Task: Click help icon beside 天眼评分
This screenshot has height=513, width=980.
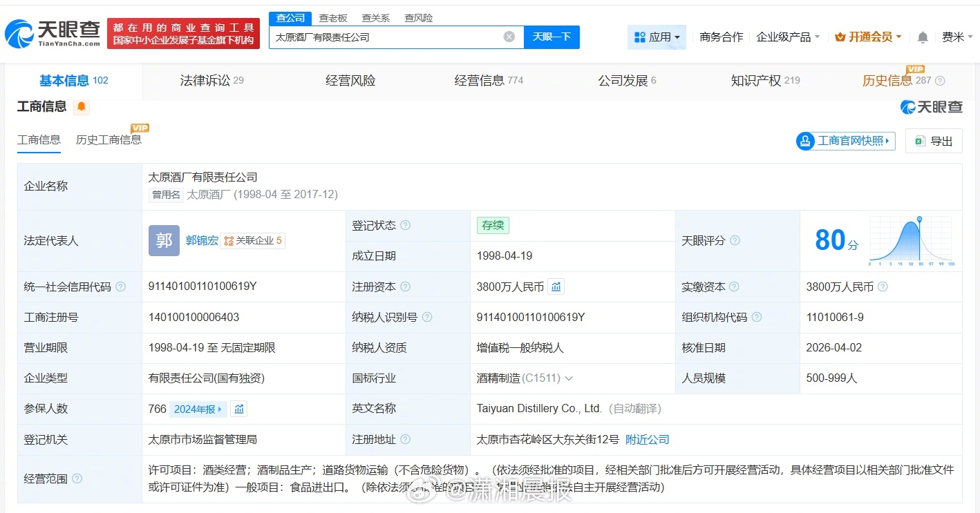Action: pyautogui.click(x=735, y=241)
